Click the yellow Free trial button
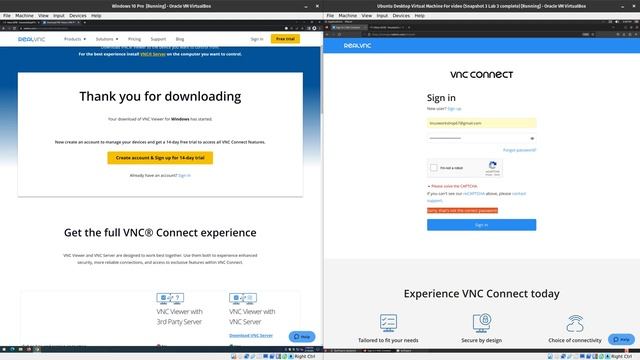The image size is (640, 360). coord(285,39)
